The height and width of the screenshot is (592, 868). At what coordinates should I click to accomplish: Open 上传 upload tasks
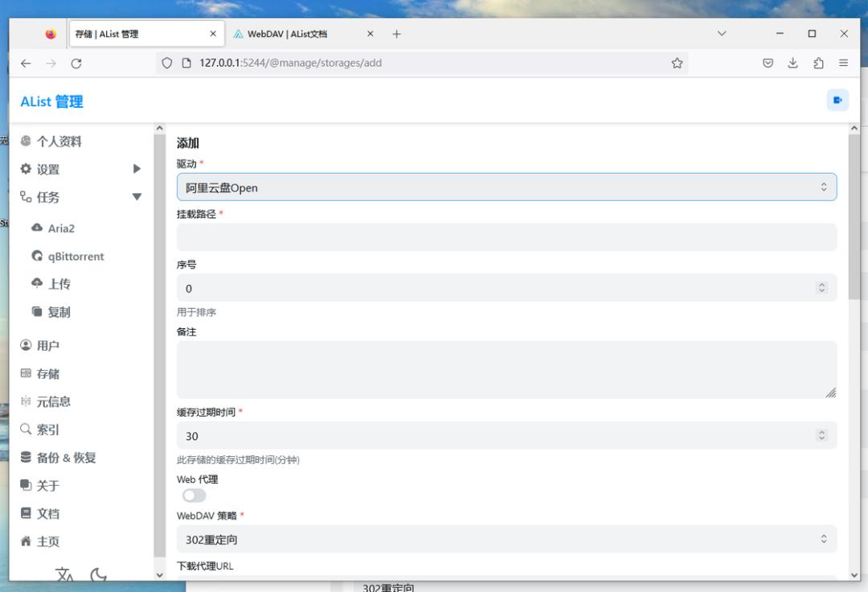pyautogui.click(x=51, y=284)
